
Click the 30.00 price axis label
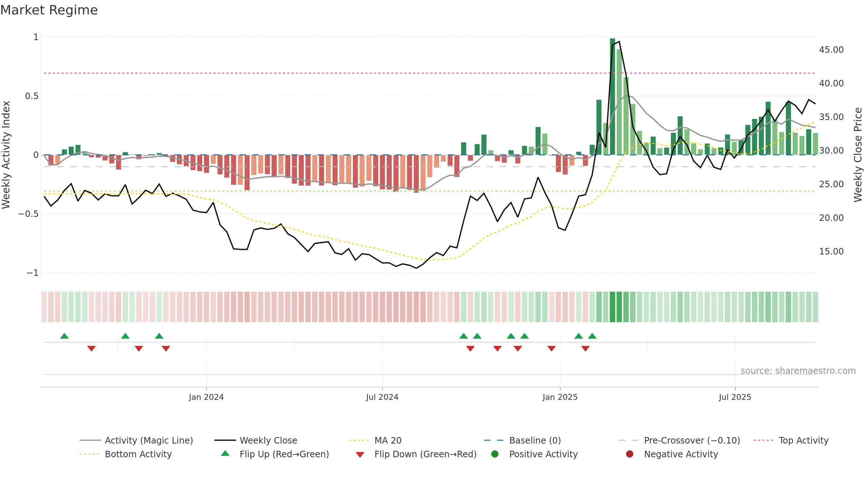[x=831, y=151]
